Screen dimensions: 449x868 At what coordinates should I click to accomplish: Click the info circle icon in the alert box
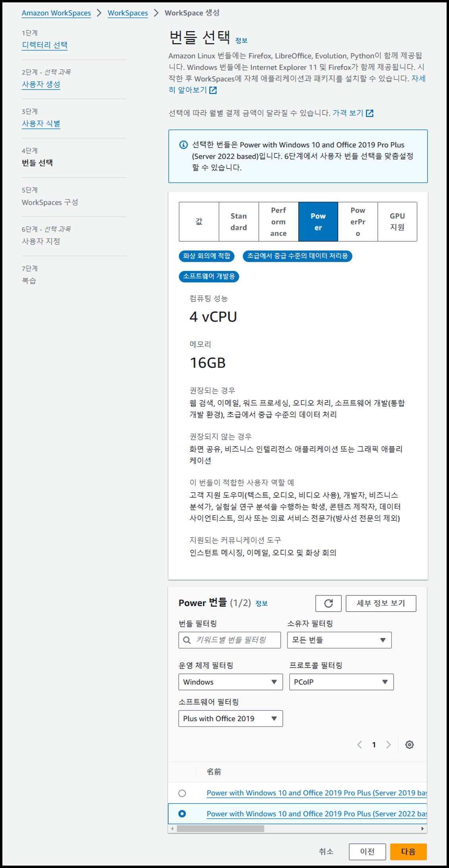point(183,145)
